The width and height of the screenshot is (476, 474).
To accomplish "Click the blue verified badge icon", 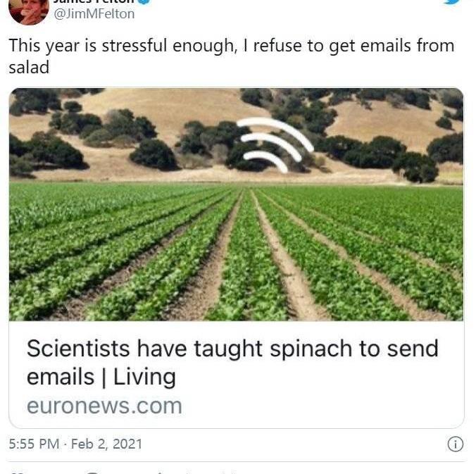I will [x=144, y=1].
